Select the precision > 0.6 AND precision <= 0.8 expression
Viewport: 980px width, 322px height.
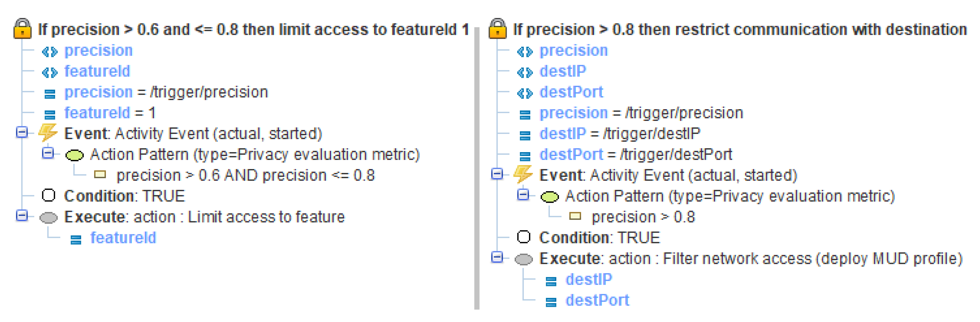click(x=245, y=175)
